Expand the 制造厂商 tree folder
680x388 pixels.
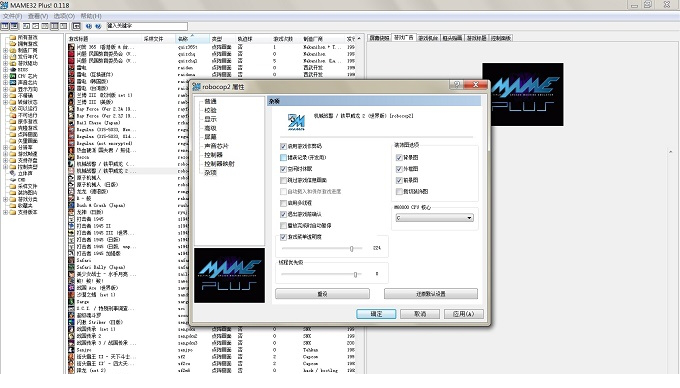(5, 50)
